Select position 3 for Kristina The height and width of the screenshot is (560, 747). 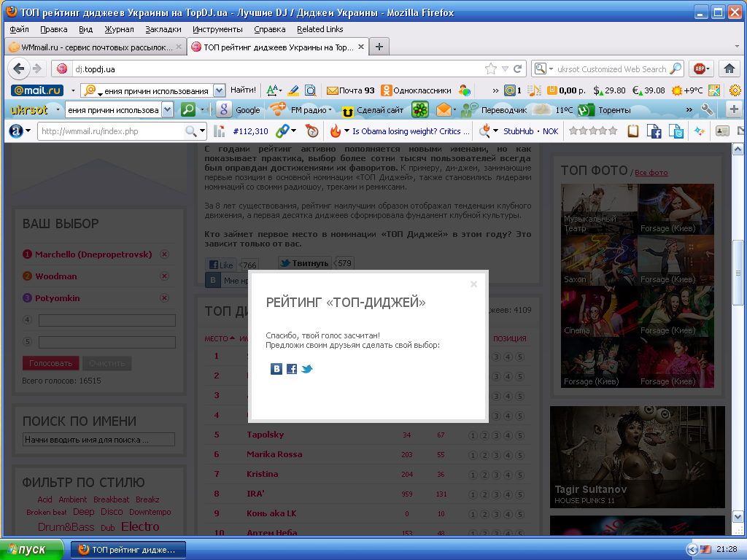pos(496,475)
